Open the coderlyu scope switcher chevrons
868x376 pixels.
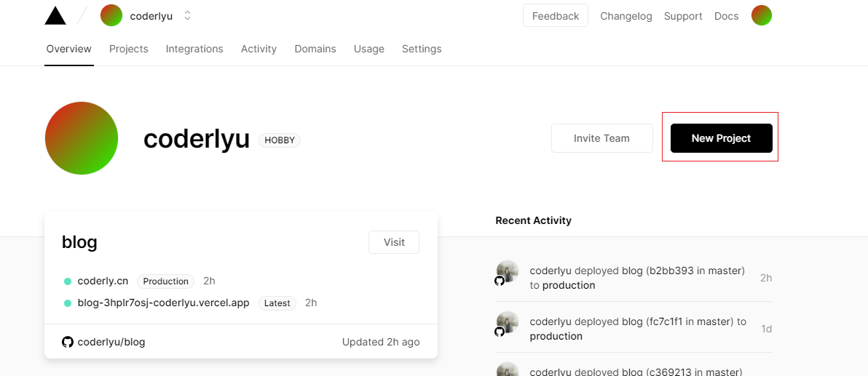[188, 16]
